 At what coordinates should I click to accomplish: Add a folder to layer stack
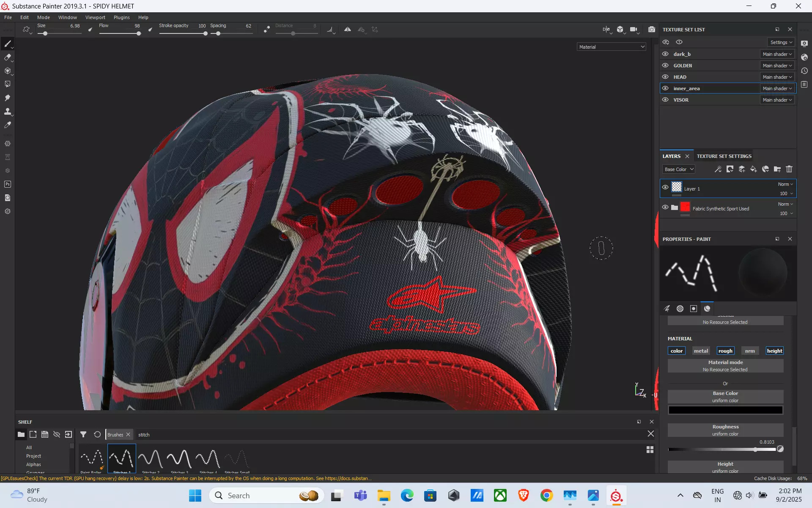point(777,169)
